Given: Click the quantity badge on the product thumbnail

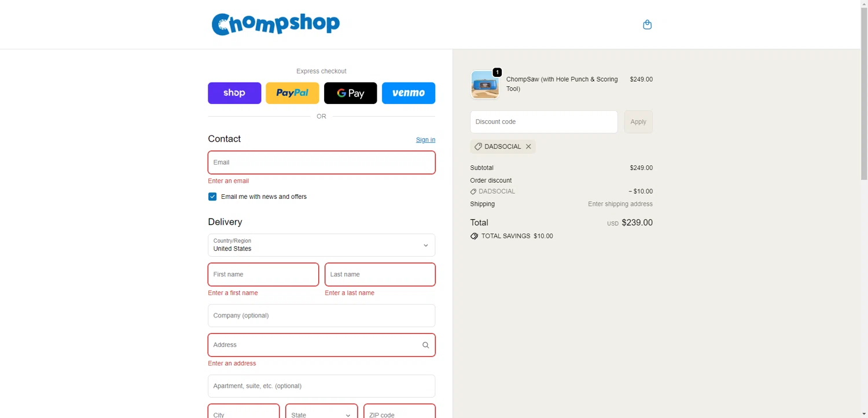Looking at the screenshot, I should 497,72.
